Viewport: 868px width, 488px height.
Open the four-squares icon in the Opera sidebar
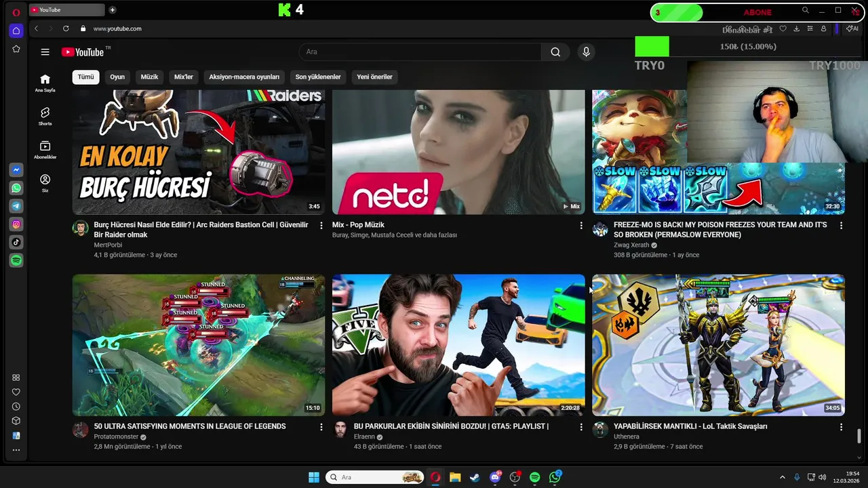pos(16,378)
